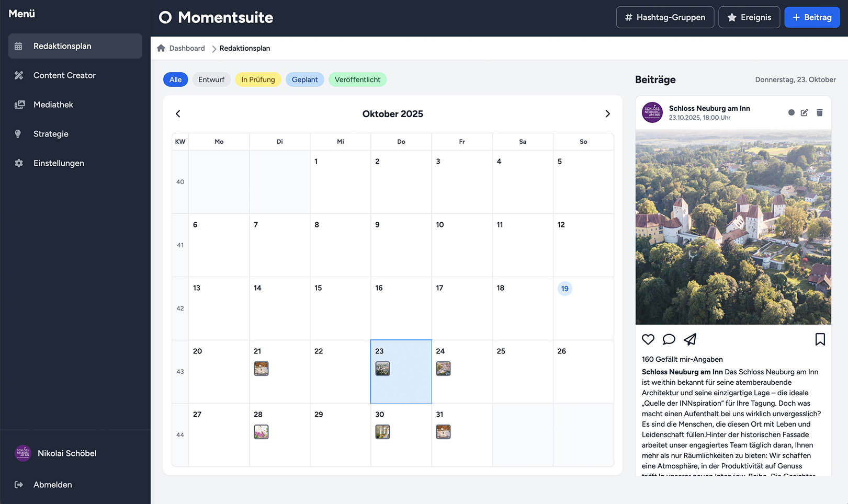
Task: Bookmark the Schloss Neuburg post
Action: coord(820,339)
